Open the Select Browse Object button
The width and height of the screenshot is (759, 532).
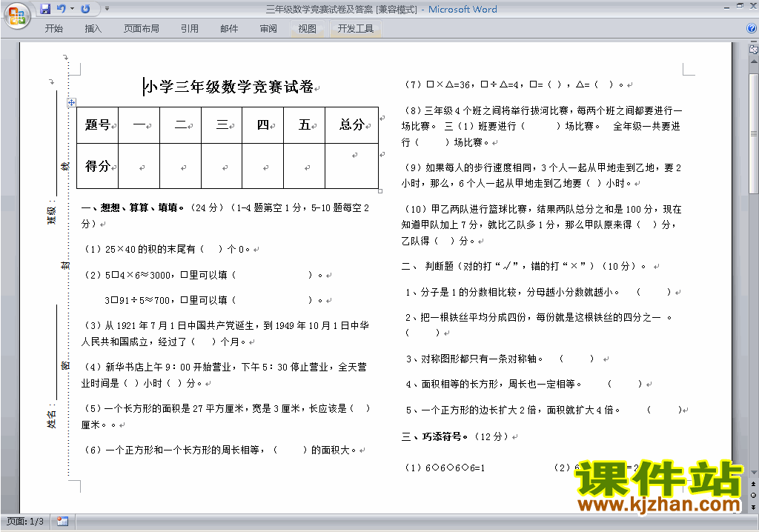click(x=753, y=495)
